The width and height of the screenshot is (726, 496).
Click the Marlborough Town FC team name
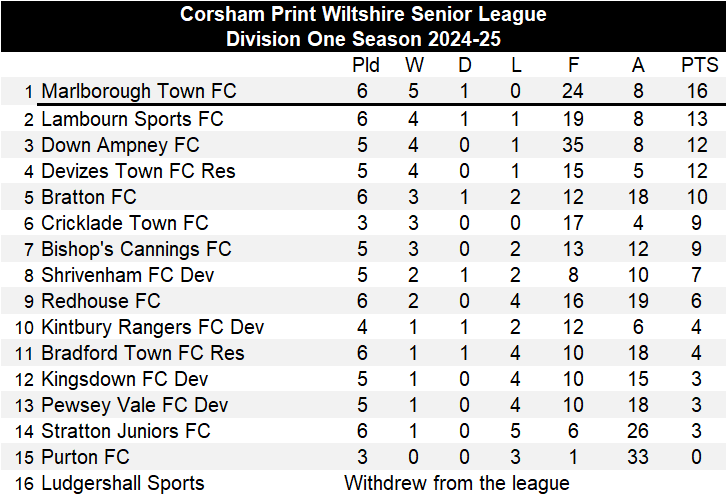[139, 92]
